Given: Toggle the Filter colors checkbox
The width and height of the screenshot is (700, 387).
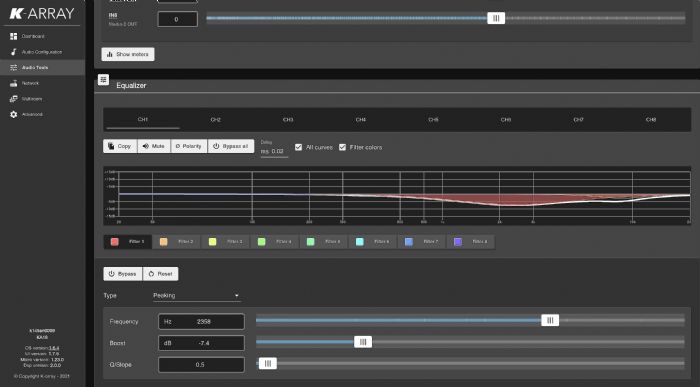Looking at the screenshot, I should 342,147.
